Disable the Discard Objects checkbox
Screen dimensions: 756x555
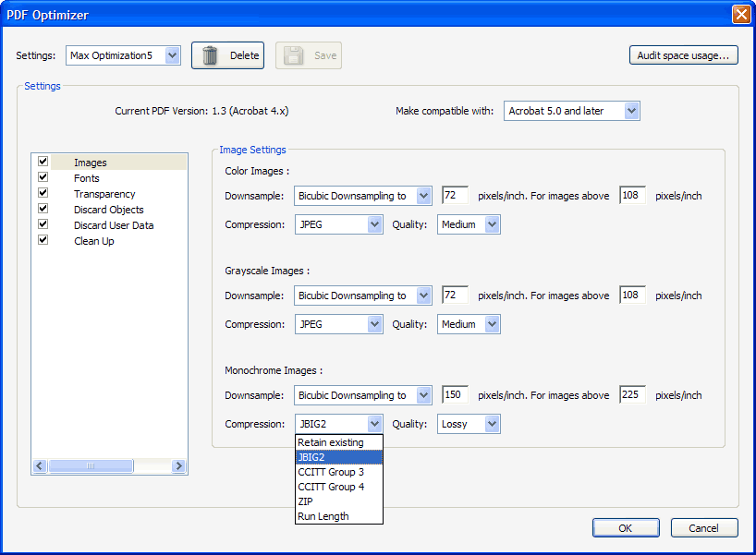43,209
